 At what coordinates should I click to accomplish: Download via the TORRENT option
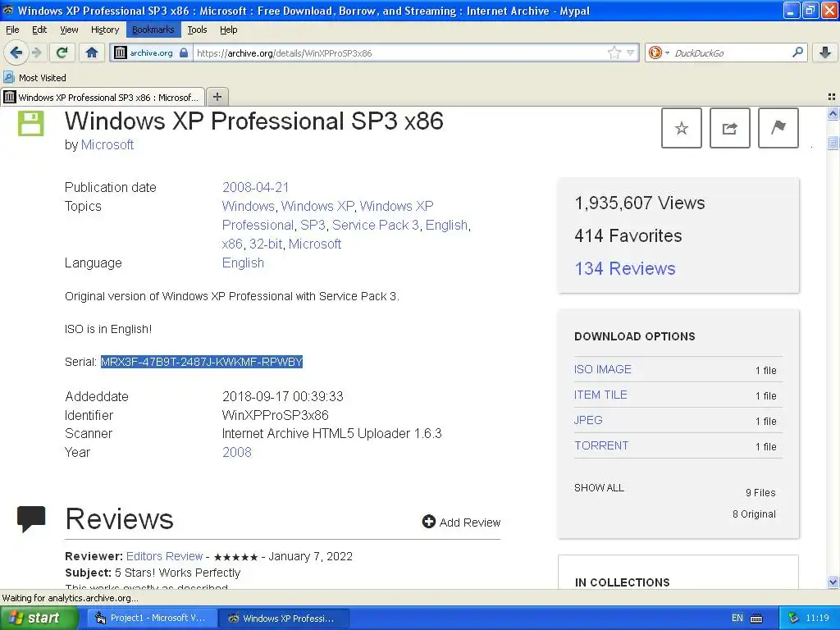[601, 445]
